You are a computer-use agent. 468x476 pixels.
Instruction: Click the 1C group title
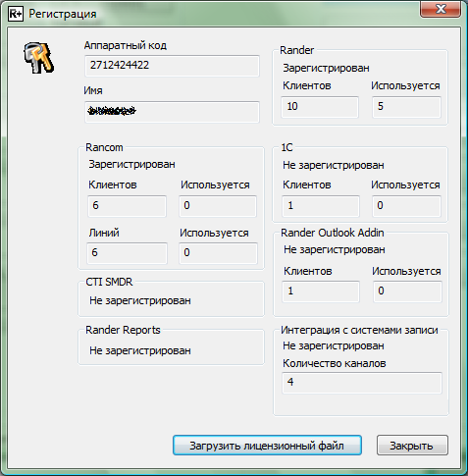click(286, 147)
